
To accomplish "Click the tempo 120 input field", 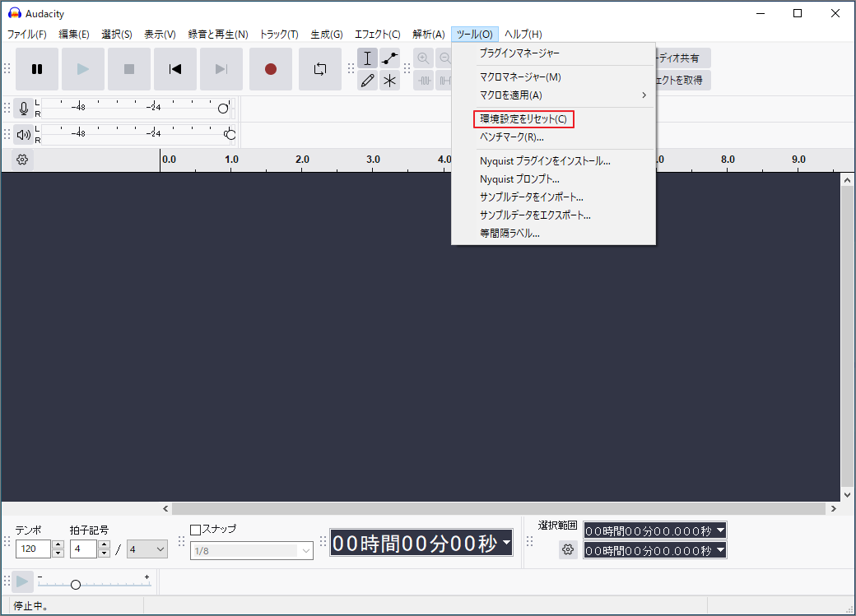I will [34, 549].
